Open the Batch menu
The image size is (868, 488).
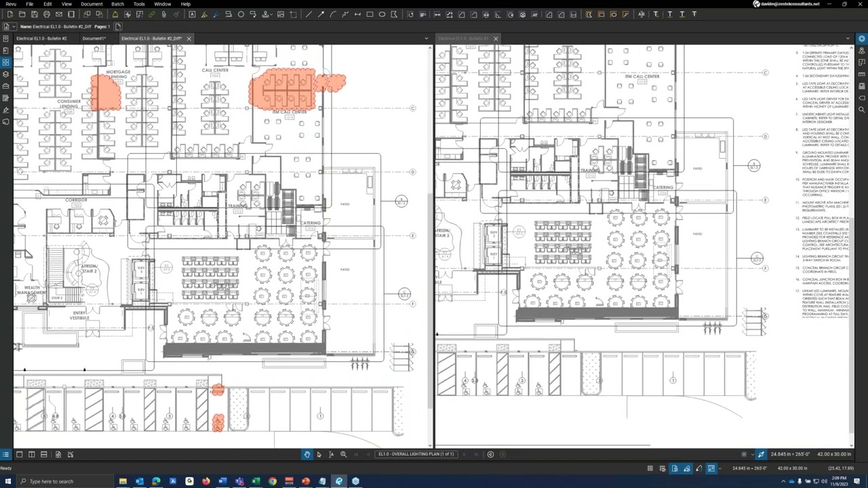click(118, 4)
